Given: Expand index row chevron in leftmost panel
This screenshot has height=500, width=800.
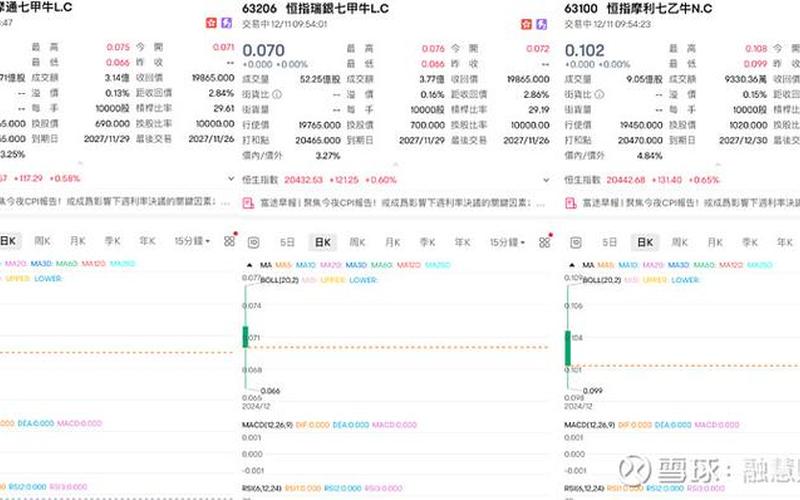Looking at the screenshot, I should point(231,179).
